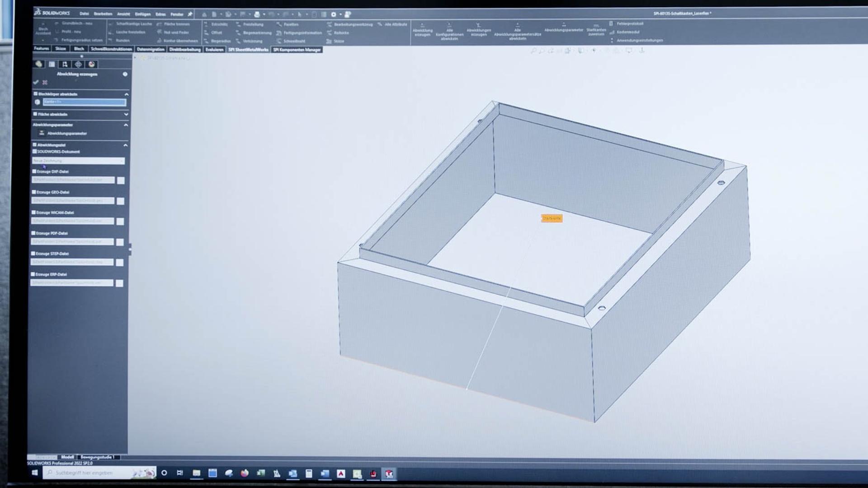The width and height of the screenshot is (868, 488).
Task: Expand the Blech Assistent dropdown arrow
Action: (x=43, y=40)
